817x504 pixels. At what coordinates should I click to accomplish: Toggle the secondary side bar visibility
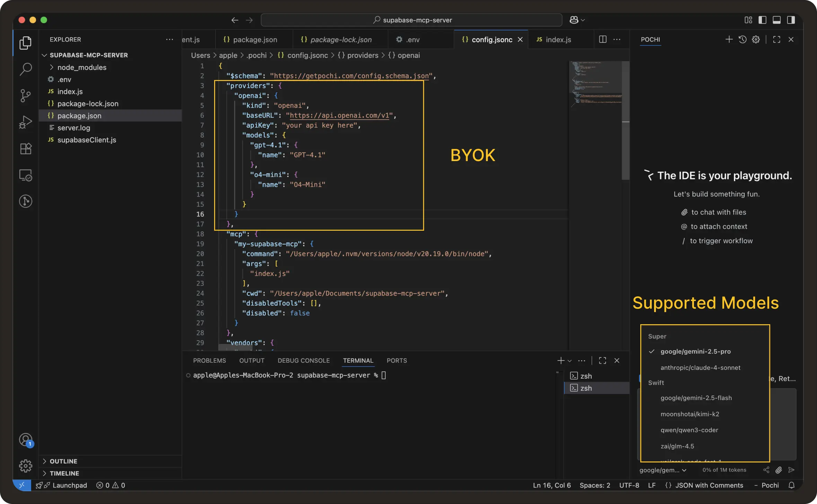(791, 20)
